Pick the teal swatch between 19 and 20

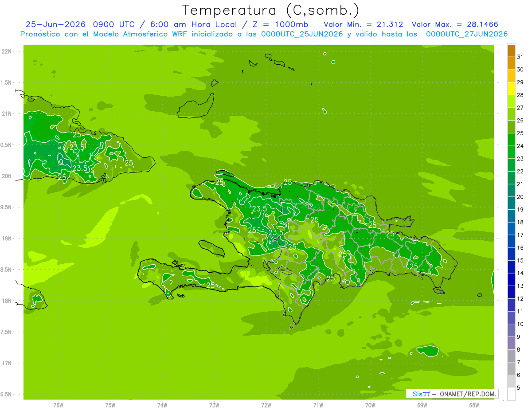coord(511,203)
